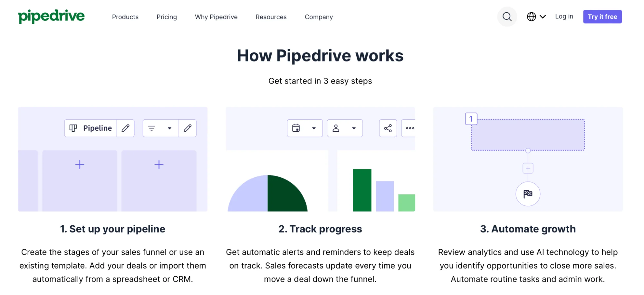
Task: Click the Pipeline board icon label
Action: click(91, 128)
